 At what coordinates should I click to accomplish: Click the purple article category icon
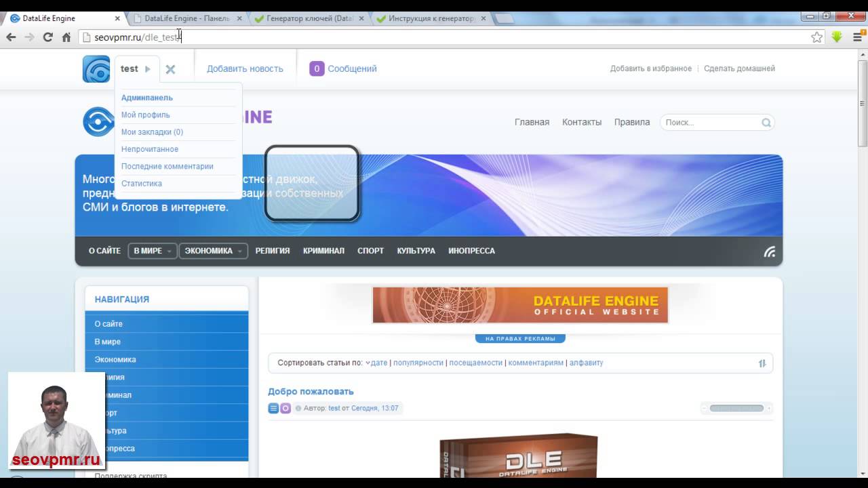point(285,408)
